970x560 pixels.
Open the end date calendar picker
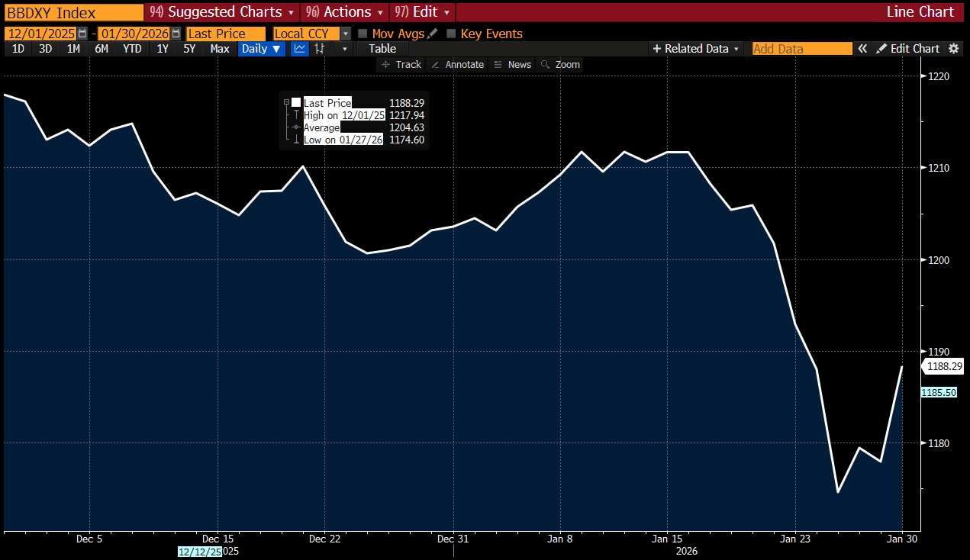[x=176, y=34]
